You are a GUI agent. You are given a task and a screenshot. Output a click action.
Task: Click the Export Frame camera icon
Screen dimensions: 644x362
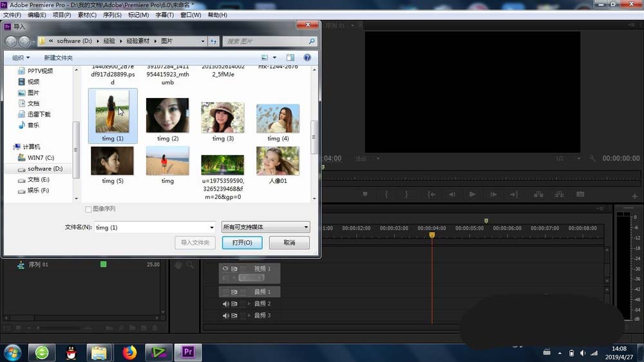tap(580, 195)
